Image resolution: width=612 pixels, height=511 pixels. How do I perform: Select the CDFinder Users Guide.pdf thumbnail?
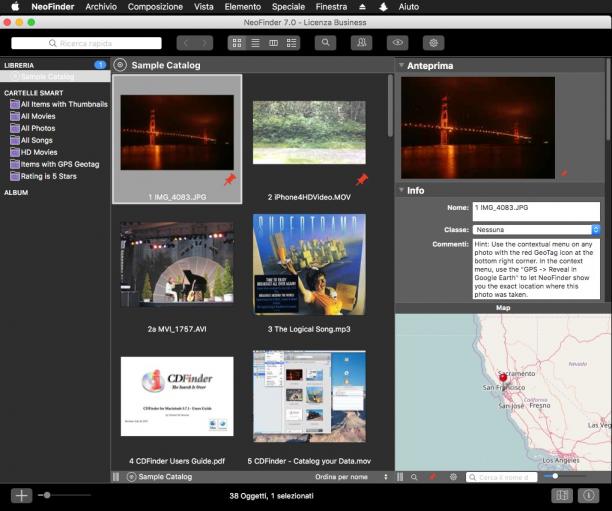pos(177,396)
